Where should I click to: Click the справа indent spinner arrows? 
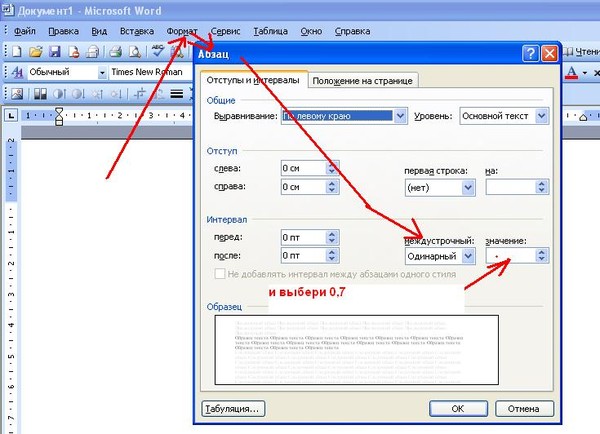pyautogui.click(x=332, y=187)
